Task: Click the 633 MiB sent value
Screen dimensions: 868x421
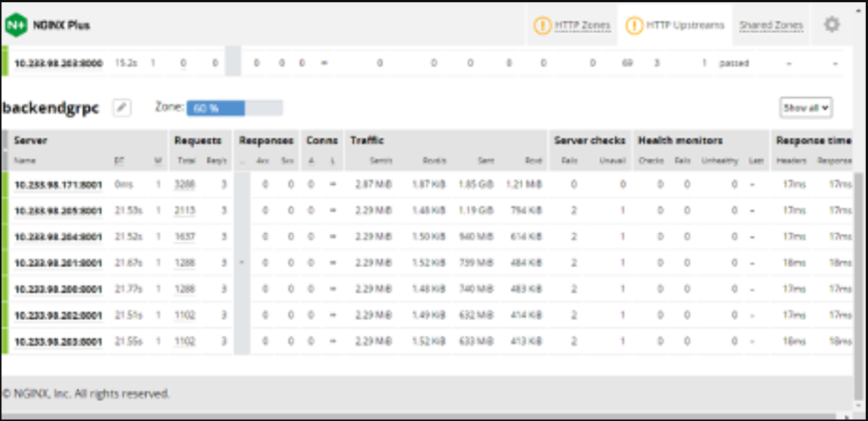Action: tap(476, 341)
